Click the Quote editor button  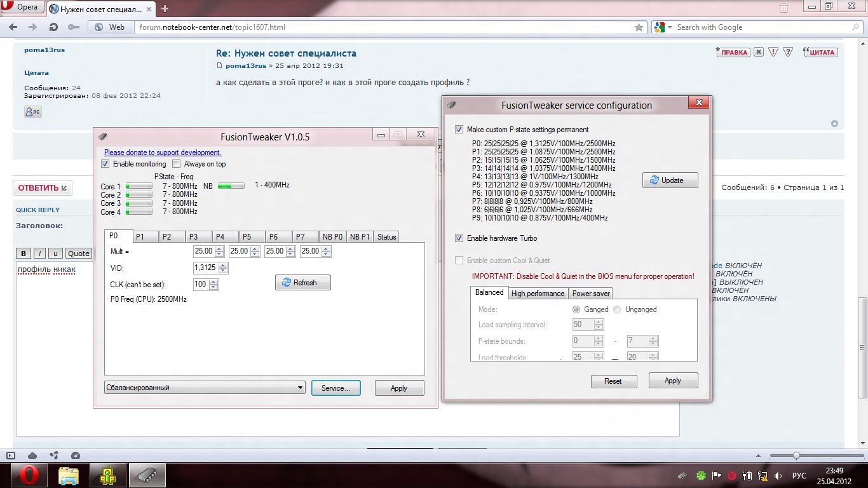click(79, 253)
